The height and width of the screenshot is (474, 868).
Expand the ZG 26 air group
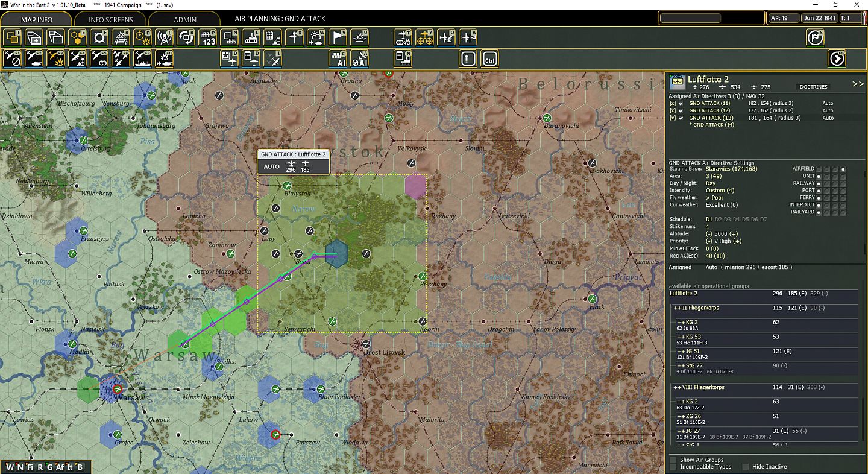tap(681, 416)
